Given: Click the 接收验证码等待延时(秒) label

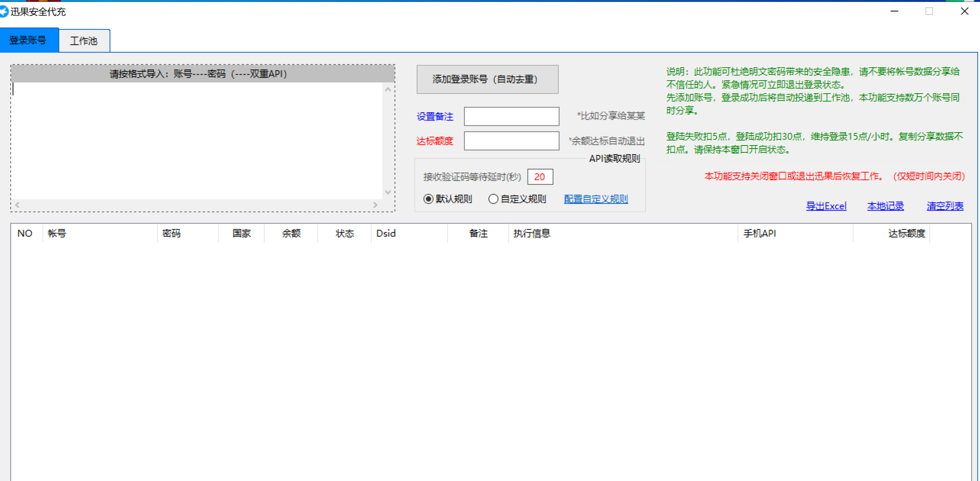Looking at the screenshot, I should coord(472,177).
